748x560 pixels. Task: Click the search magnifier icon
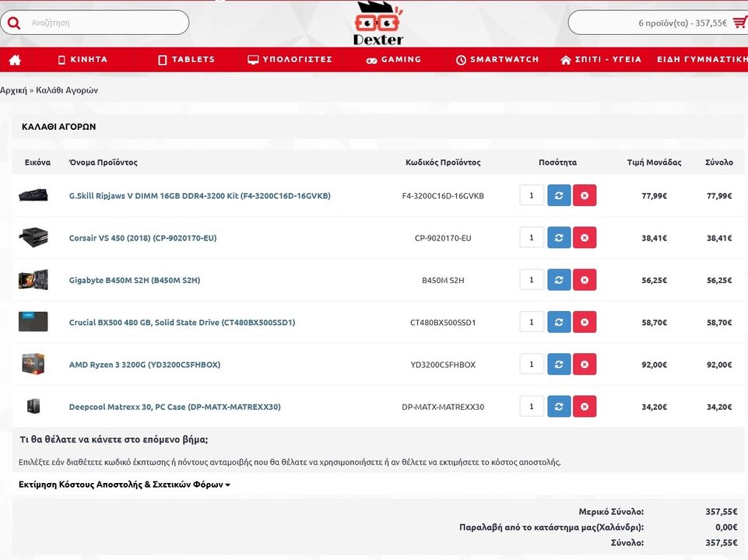click(x=14, y=23)
